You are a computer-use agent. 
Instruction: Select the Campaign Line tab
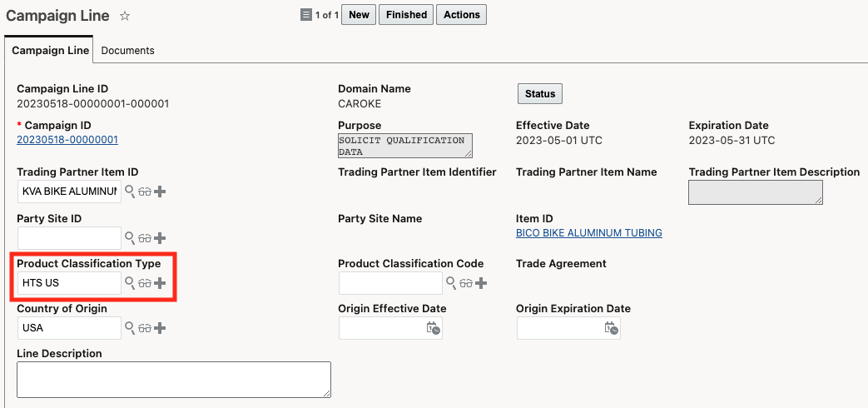coord(50,51)
